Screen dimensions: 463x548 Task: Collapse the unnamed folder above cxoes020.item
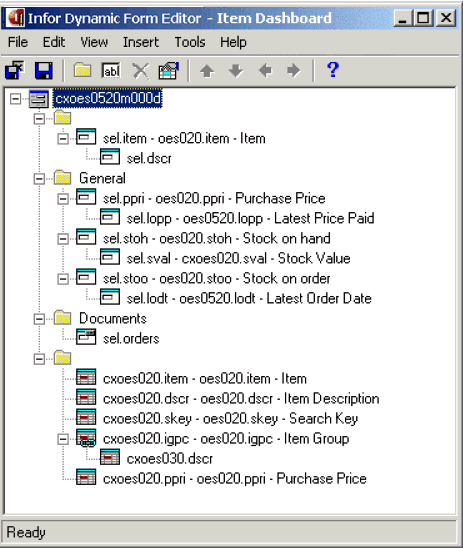(39, 359)
